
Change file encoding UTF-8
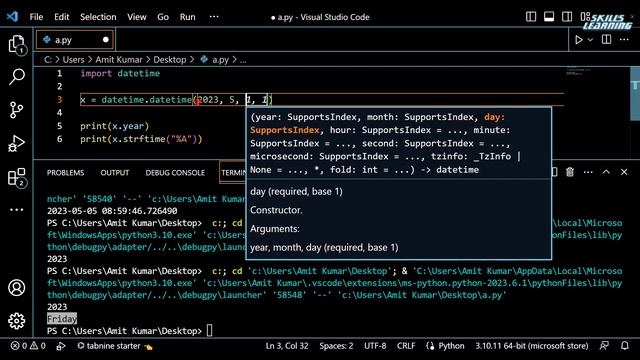coord(375,346)
